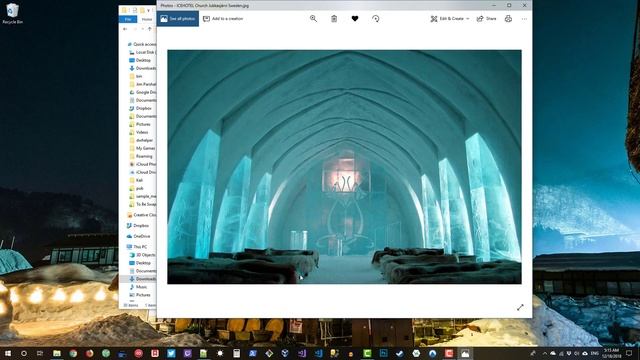Select OneDrive in Explorer sidebar

[x=139, y=236]
